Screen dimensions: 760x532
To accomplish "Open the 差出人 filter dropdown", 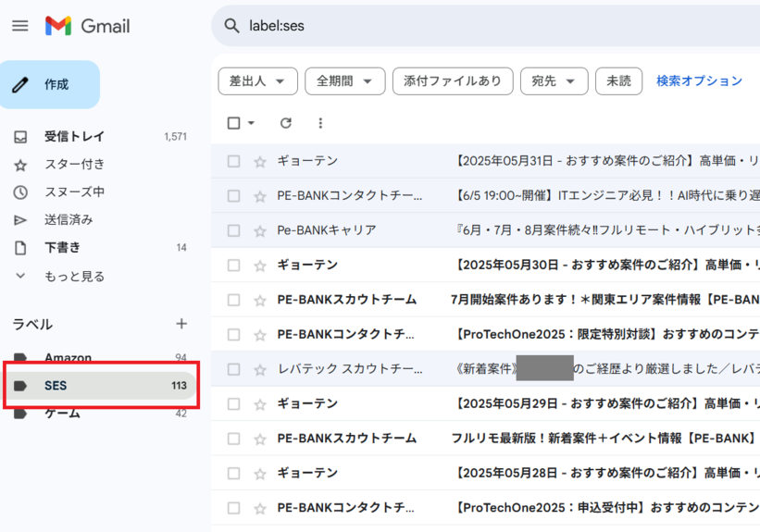I will pyautogui.click(x=258, y=80).
